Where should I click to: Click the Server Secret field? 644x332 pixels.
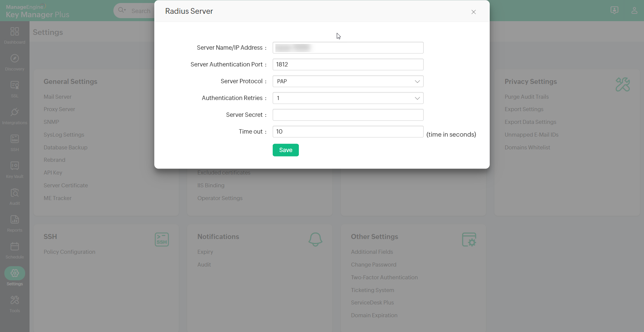[348, 115]
